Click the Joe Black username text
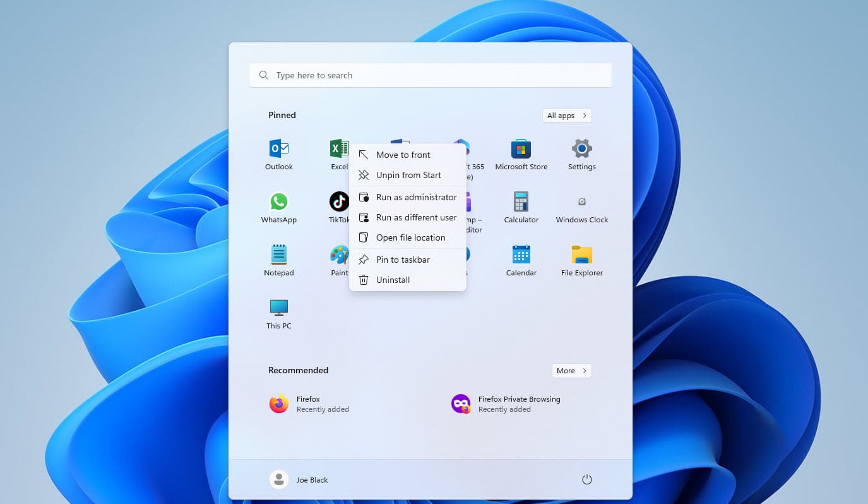Viewport: 868px width, 504px height. [x=312, y=480]
